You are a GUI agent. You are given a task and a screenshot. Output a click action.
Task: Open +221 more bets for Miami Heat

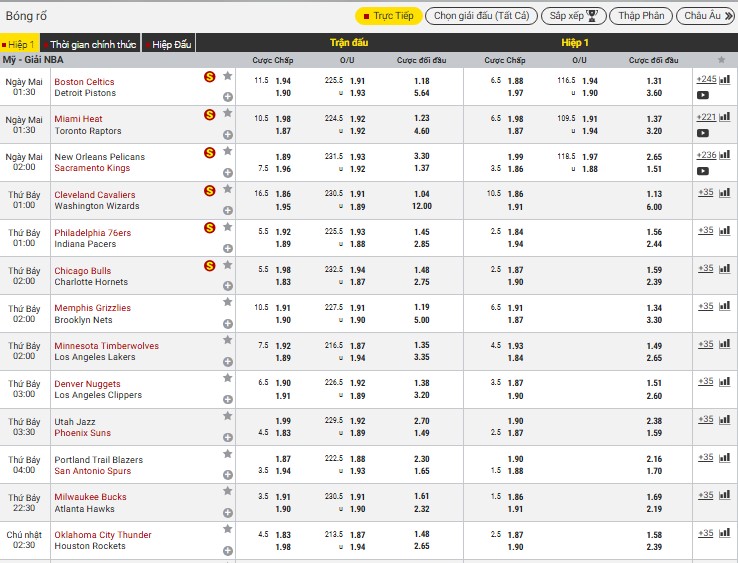click(x=706, y=117)
